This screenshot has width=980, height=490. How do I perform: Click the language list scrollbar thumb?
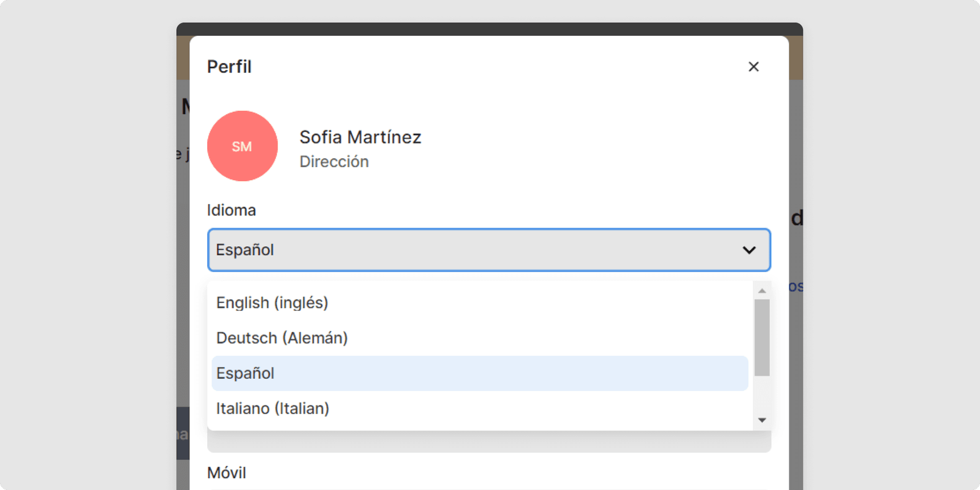pyautogui.click(x=762, y=337)
